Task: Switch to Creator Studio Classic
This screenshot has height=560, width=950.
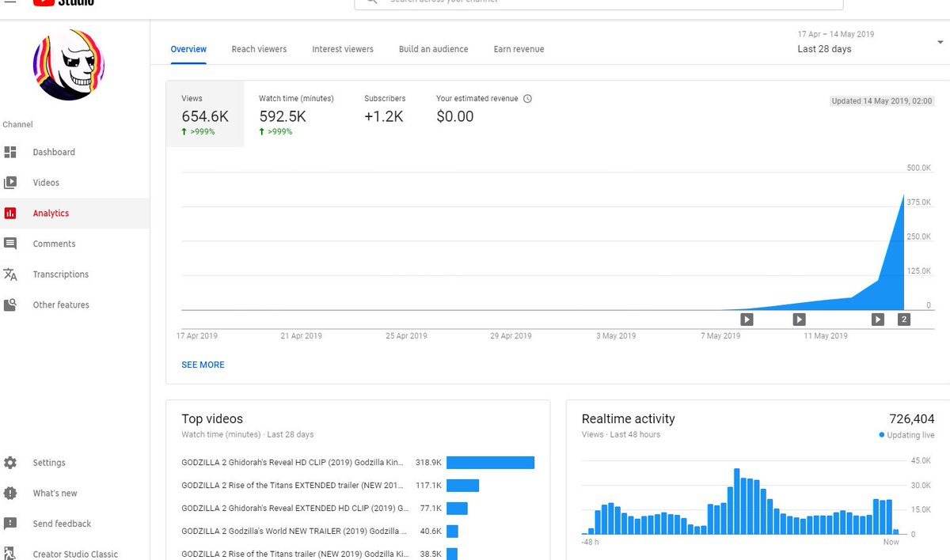Action: [x=74, y=554]
